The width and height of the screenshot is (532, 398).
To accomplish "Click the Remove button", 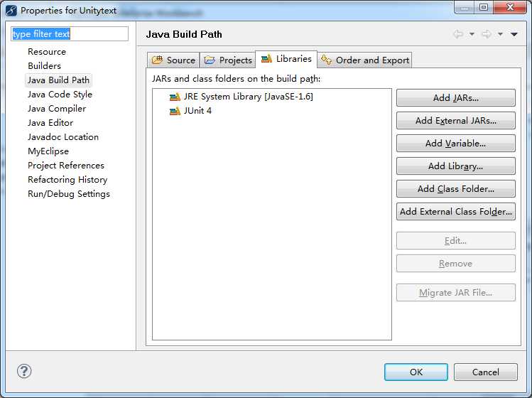I will [x=456, y=264].
